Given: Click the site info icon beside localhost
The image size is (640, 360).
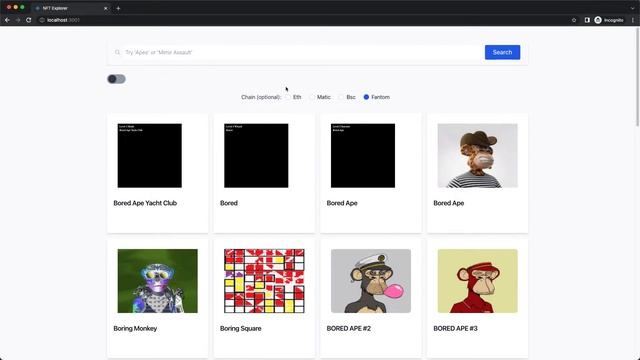Looking at the screenshot, I should coord(42,20).
